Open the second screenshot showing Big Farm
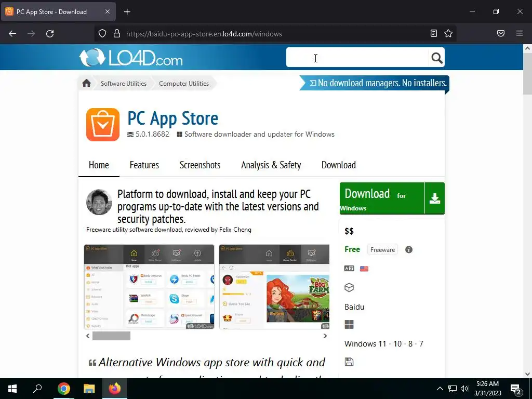The image size is (532, 399). point(274,287)
